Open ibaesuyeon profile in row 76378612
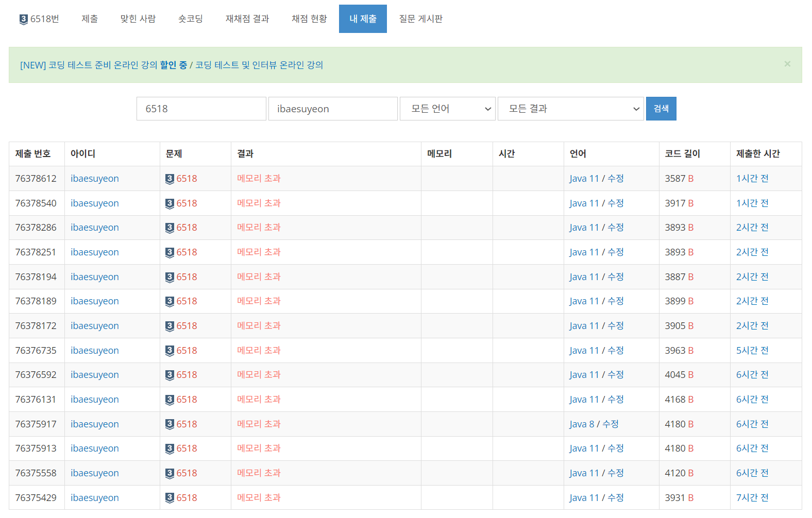The width and height of the screenshot is (812, 518). (95, 179)
